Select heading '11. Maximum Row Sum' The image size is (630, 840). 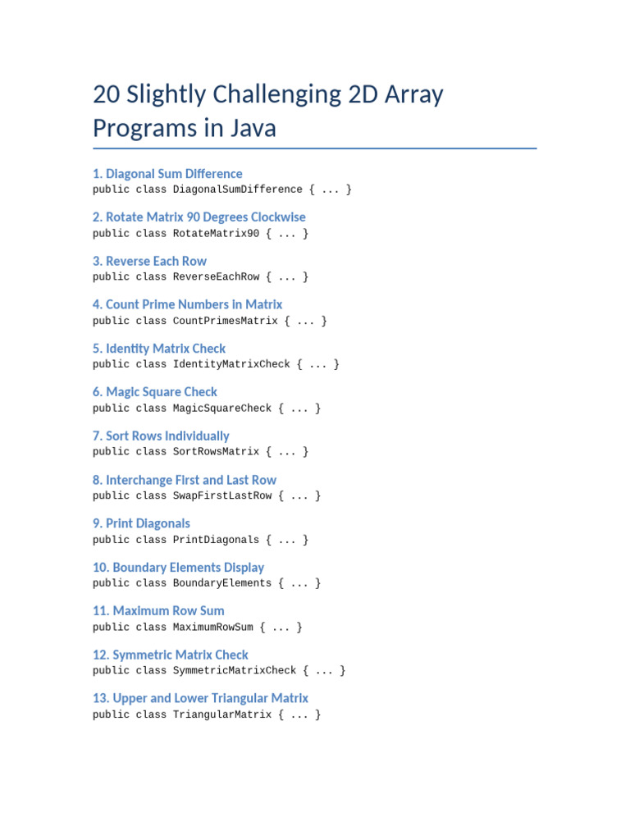pyautogui.click(x=158, y=610)
